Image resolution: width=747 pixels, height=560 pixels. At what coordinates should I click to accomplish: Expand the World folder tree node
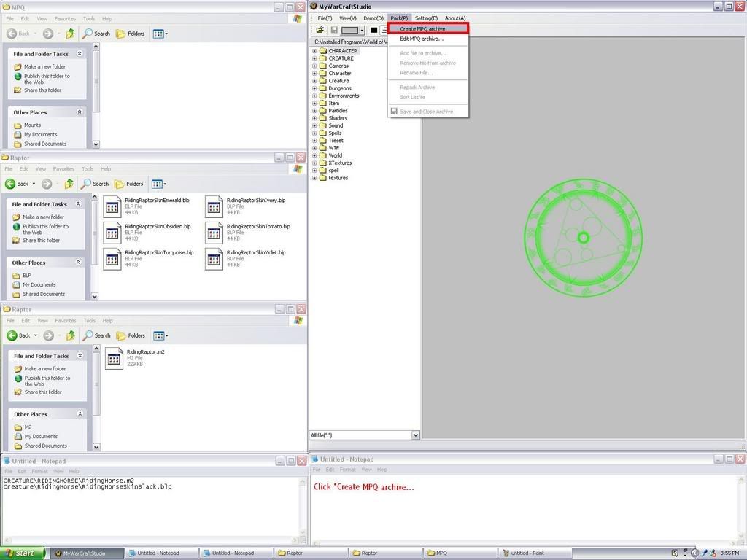pos(314,156)
